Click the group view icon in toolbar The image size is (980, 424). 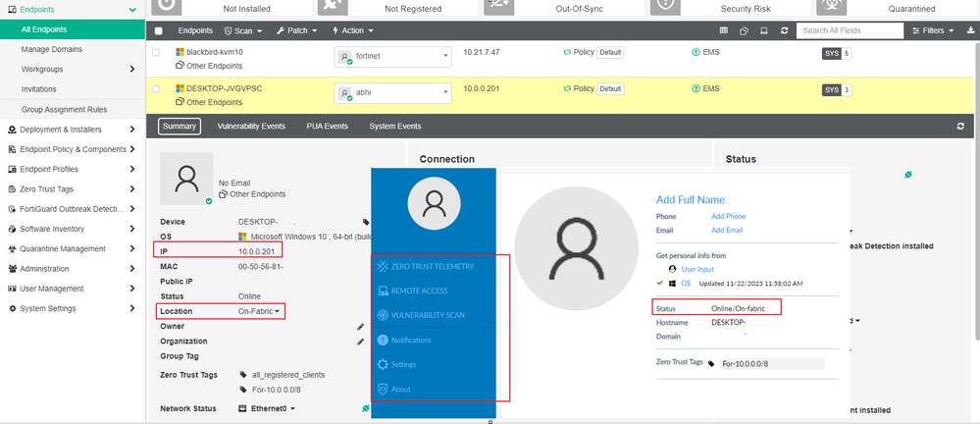744,30
